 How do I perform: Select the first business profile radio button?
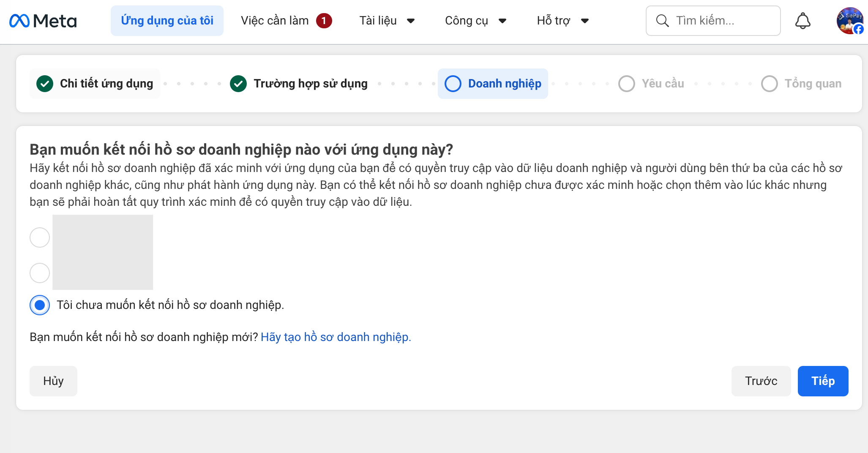point(39,237)
